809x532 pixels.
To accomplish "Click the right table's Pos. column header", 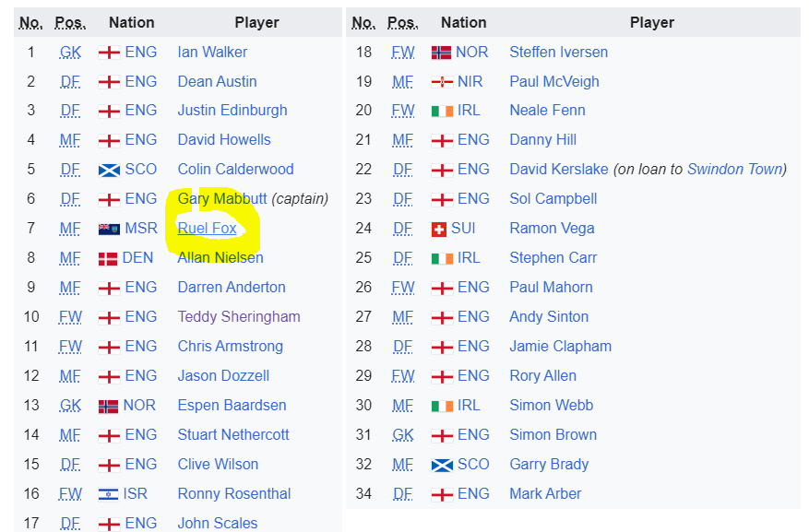I will tap(403, 23).
